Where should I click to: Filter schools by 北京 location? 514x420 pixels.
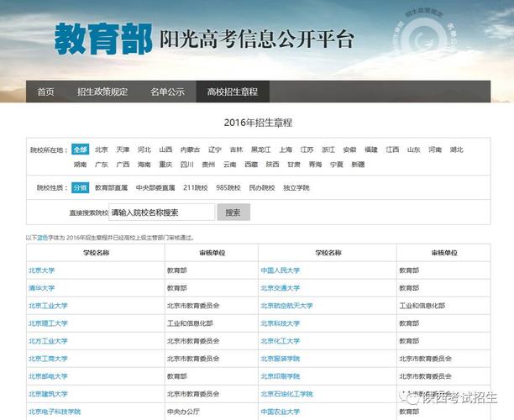click(102, 150)
